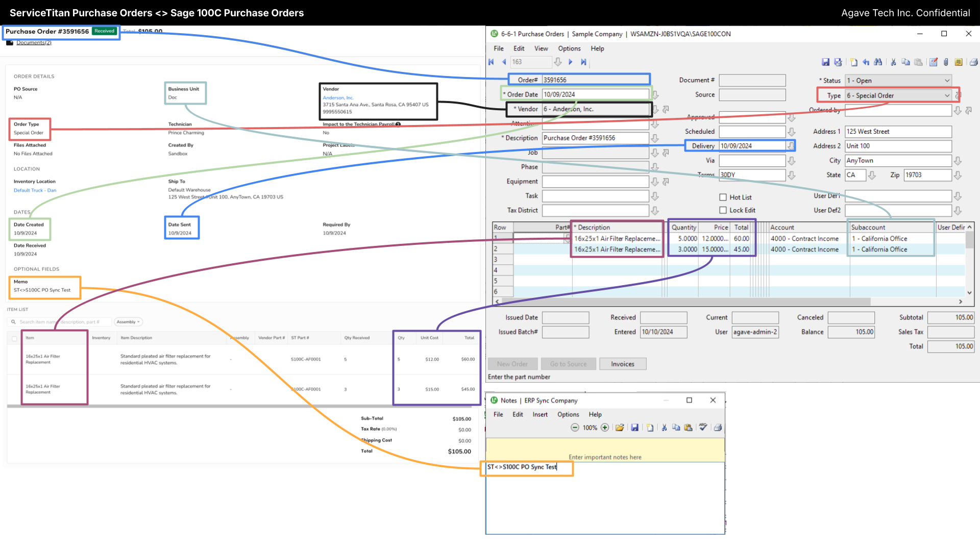Save note with Notes floppy icon
This screenshot has height=551, width=980.
coord(634,428)
